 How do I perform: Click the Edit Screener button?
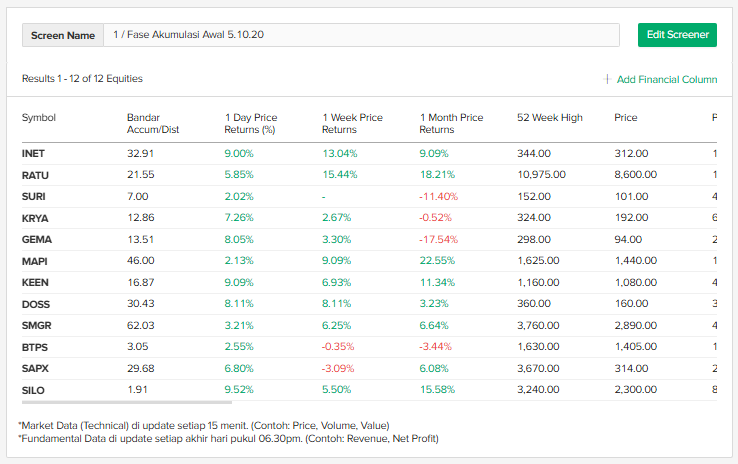[x=677, y=34]
